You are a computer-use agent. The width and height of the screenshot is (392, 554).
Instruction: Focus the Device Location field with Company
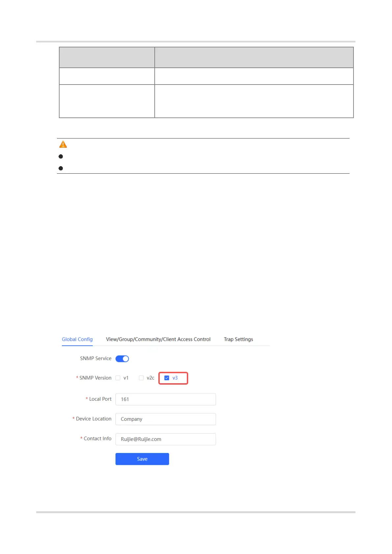click(166, 419)
